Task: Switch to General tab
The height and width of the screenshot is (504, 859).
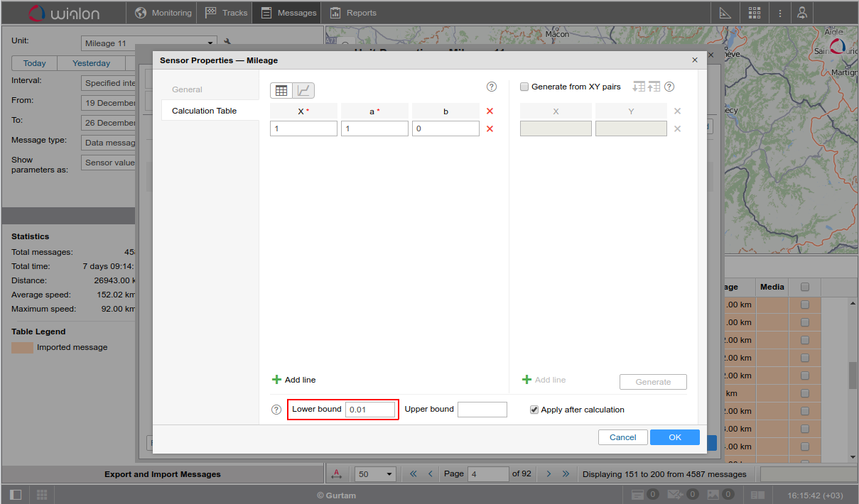Action: point(187,89)
